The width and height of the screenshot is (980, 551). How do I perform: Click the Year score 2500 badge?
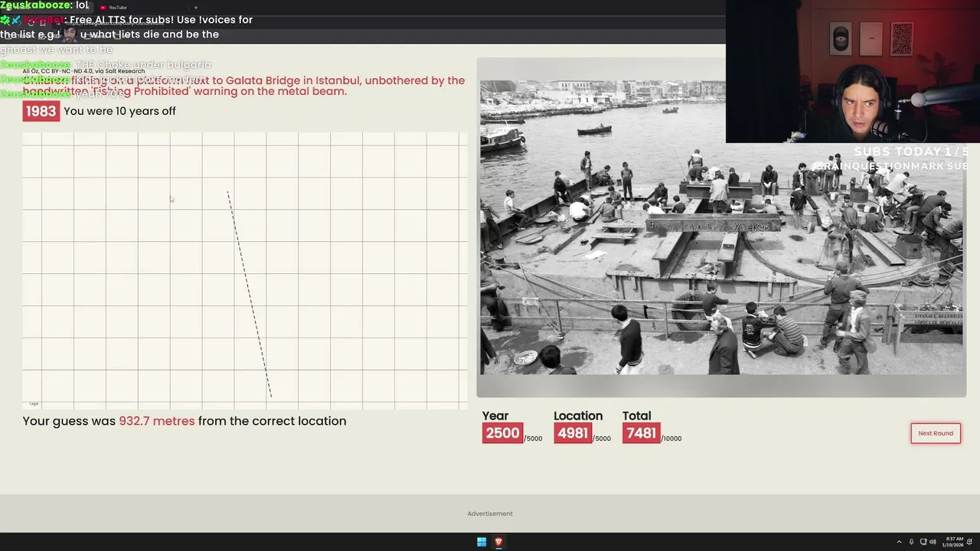coord(502,433)
